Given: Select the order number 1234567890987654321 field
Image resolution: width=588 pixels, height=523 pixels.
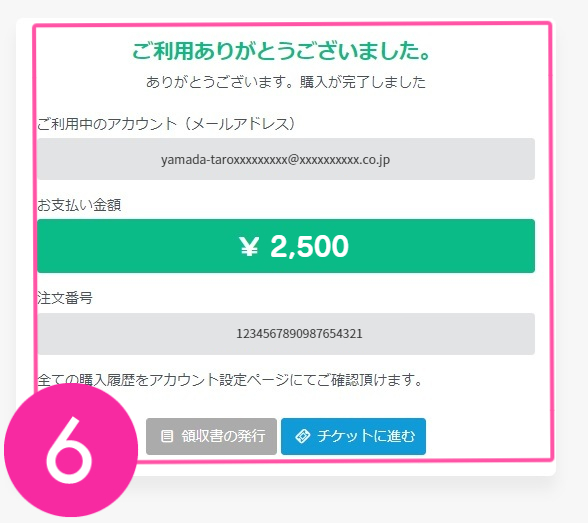Looking at the screenshot, I should 286,334.
